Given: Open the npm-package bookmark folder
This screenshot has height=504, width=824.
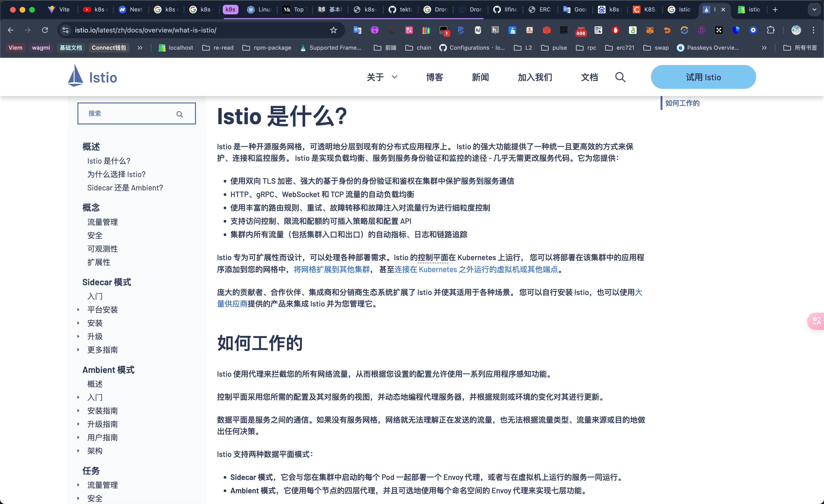Looking at the screenshot, I should [x=267, y=48].
